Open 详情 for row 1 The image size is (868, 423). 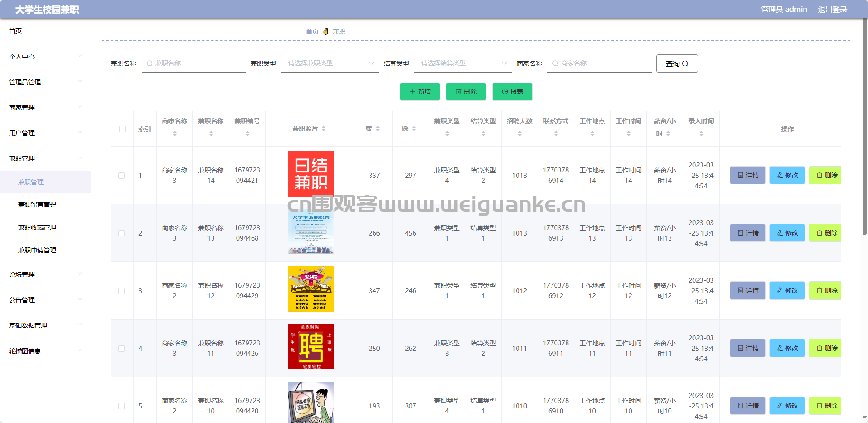coord(748,175)
